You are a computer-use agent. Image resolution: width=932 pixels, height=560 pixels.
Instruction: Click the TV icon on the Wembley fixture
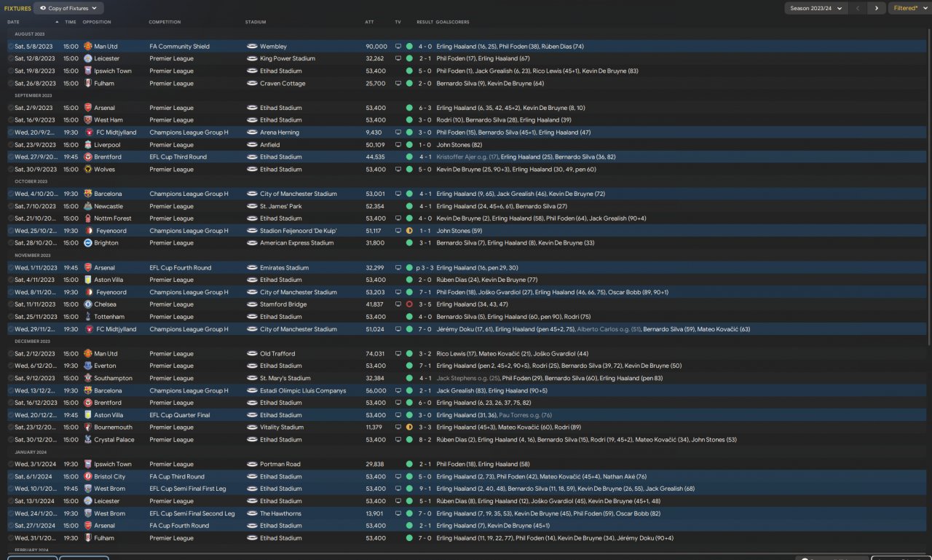point(398,47)
